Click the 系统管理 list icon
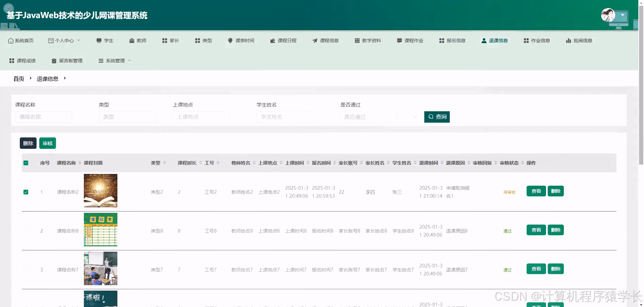Image resolution: width=644 pixels, height=307 pixels. tap(101, 61)
